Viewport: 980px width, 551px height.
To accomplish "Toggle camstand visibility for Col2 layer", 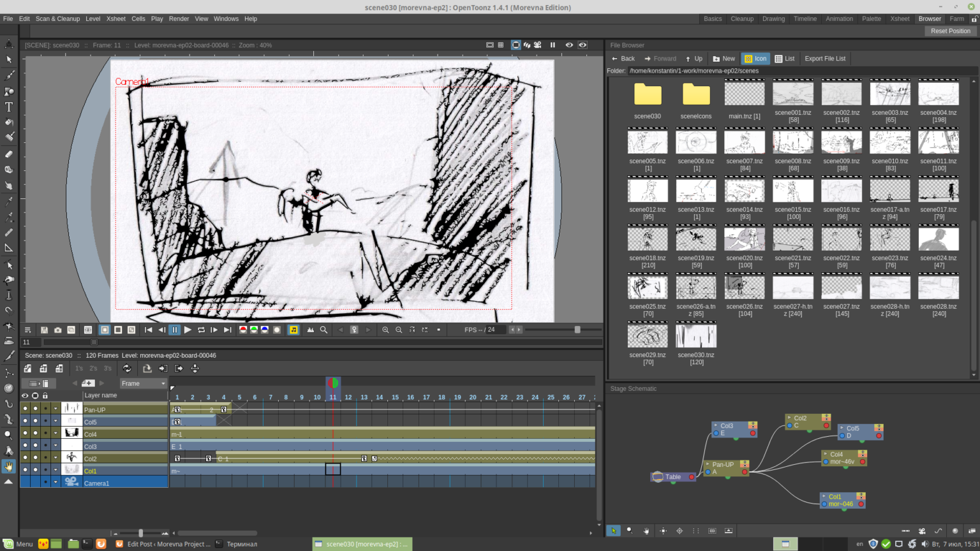I will [35, 458].
